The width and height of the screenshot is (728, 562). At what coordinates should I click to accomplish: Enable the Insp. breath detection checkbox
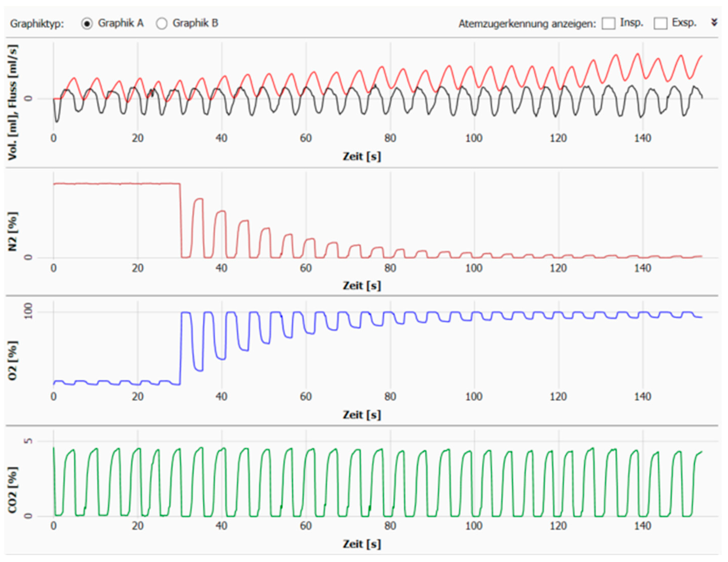click(x=608, y=24)
